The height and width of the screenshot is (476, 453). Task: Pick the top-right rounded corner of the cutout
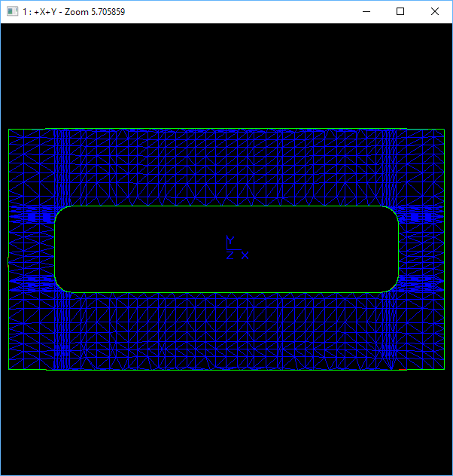pos(393,212)
